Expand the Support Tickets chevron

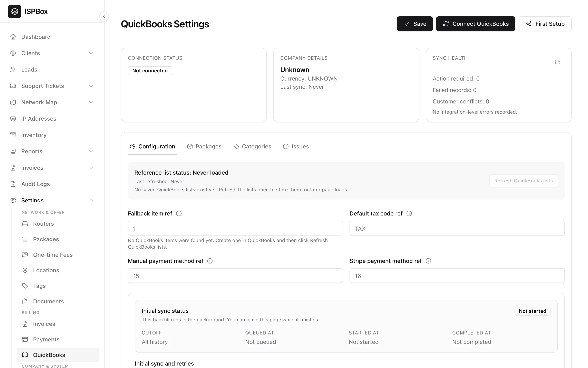91,86
